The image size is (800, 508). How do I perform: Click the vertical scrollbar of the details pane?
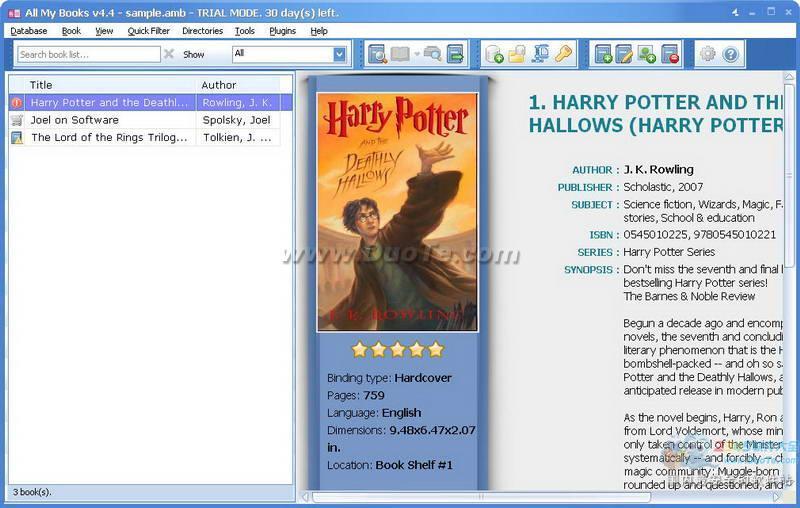pos(789,173)
